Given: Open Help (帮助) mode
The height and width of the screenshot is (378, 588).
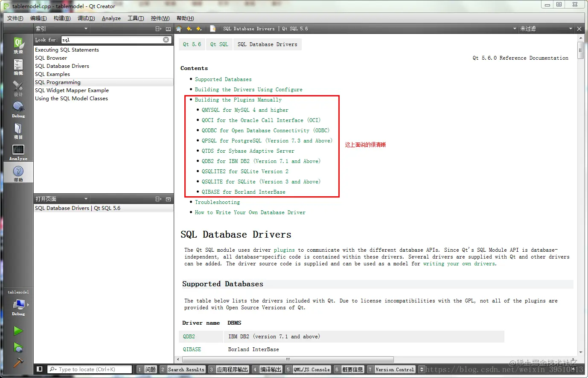Looking at the screenshot, I should [x=18, y=173].
